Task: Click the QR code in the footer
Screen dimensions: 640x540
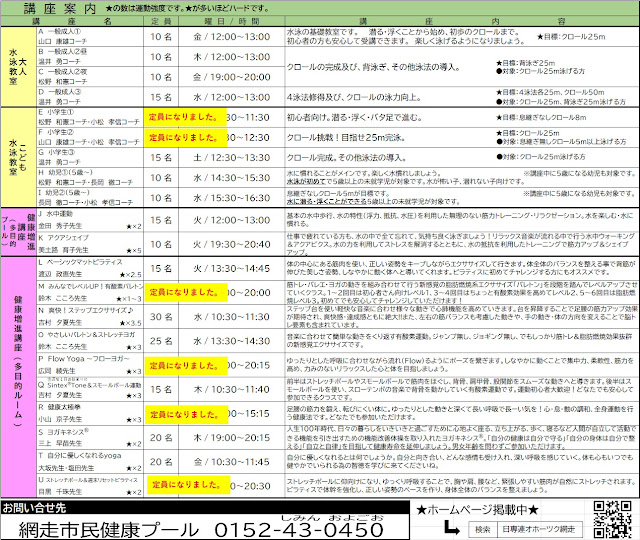Action: [613, 519]
